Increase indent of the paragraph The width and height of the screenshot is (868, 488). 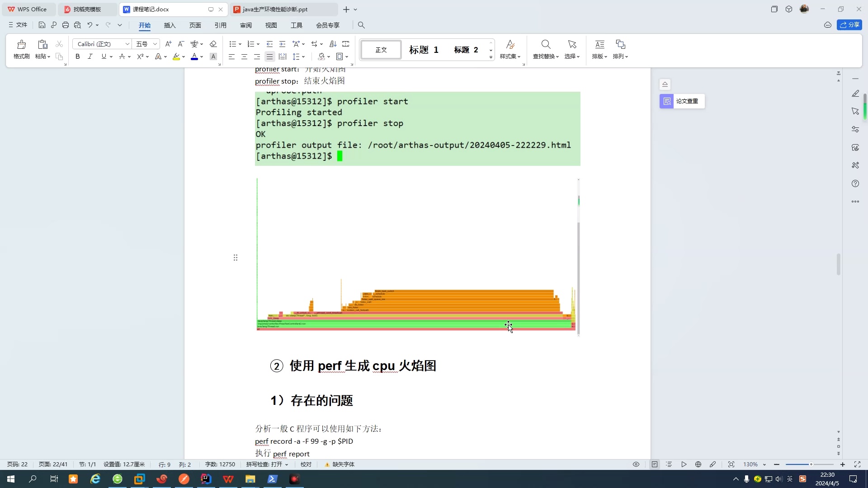[283, 44]
